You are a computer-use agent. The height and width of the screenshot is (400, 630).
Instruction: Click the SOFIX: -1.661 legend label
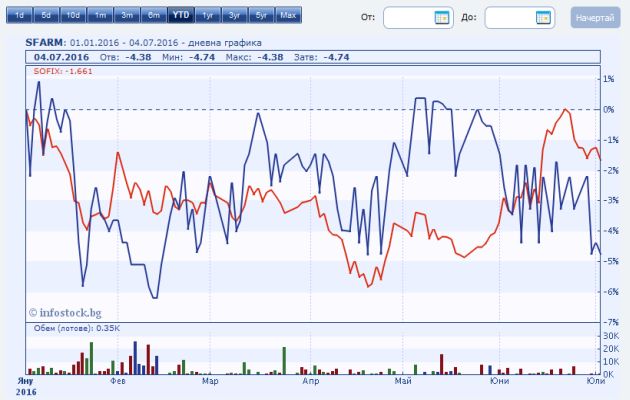point(63,71)
